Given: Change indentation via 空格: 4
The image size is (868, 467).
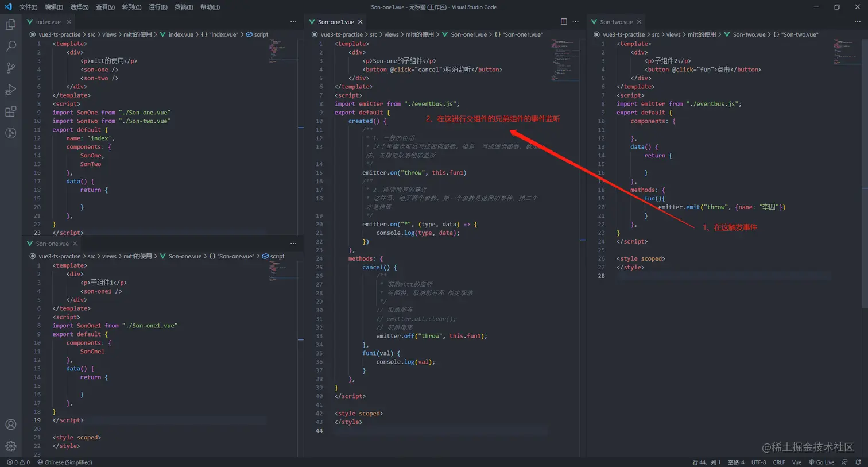Looking at the screenshot, I should coord(736,462).
